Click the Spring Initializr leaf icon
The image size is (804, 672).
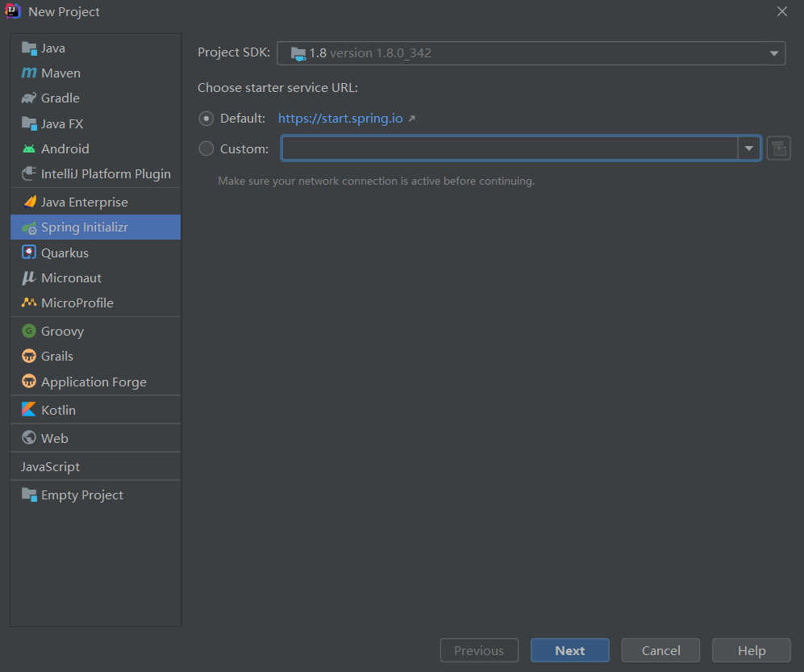[x=29, y=227]
